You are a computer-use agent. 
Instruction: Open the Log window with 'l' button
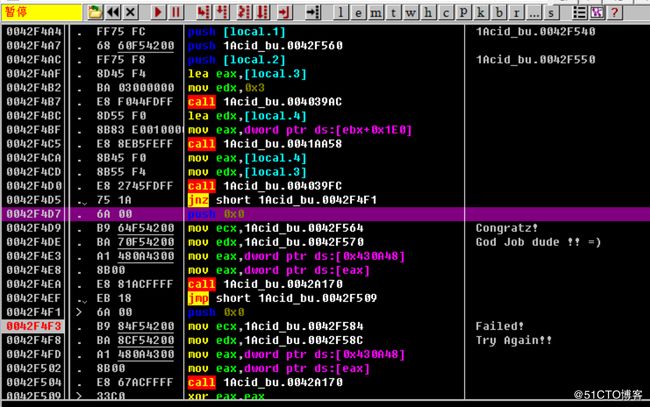341,13
